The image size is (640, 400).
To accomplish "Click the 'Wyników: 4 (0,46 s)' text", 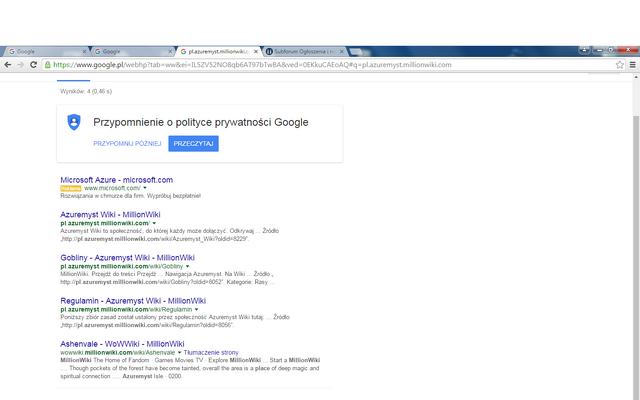I will coord(86,91).
